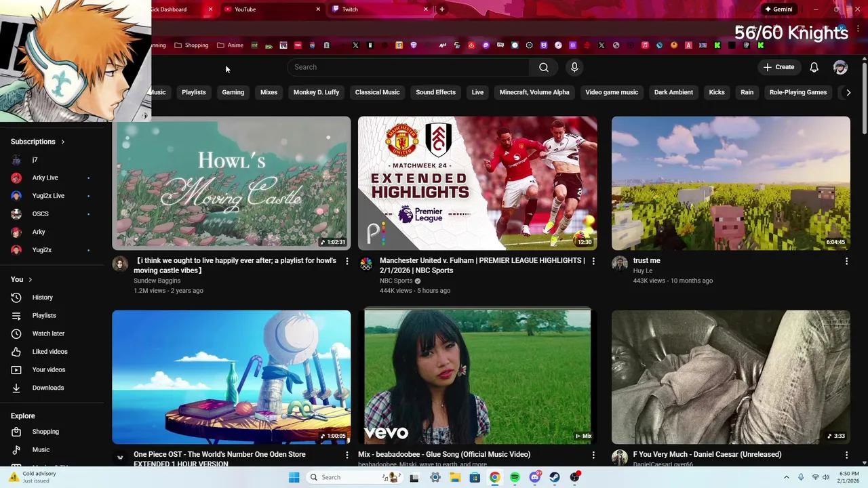
Task: Close the YouTube browser tab
Action: (x=318, y=9)
